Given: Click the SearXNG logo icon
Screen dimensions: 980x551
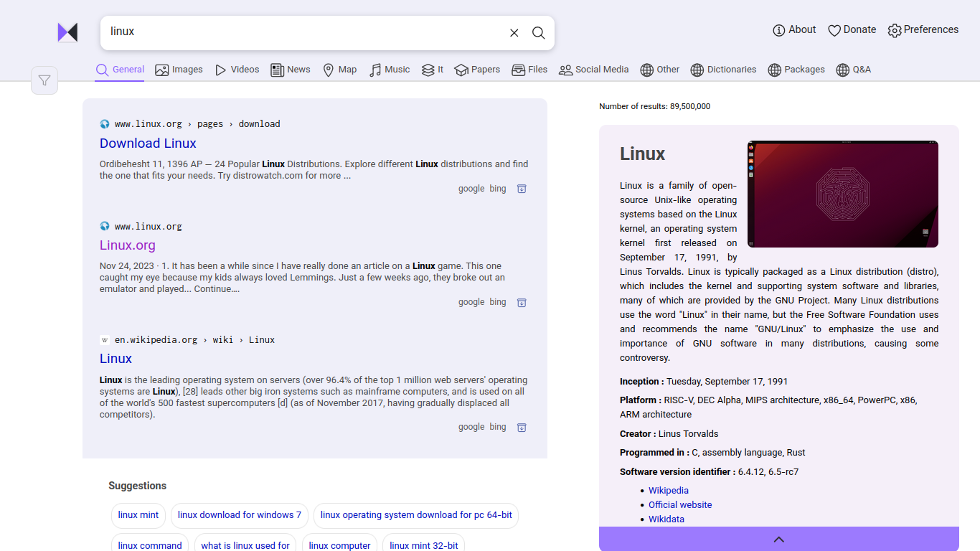Looking at the screenshot, I should (x=67, y=32).
